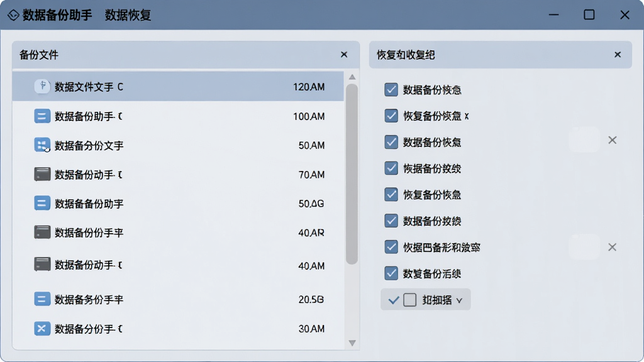Click the blue list icon in the 50ΔG row
644x362 pixels.
tap(42, 203)
